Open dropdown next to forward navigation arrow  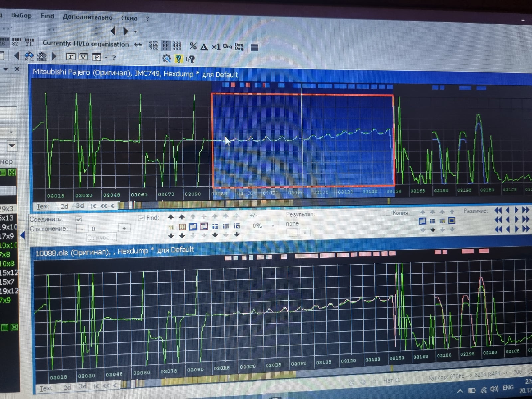pos(135,32)
